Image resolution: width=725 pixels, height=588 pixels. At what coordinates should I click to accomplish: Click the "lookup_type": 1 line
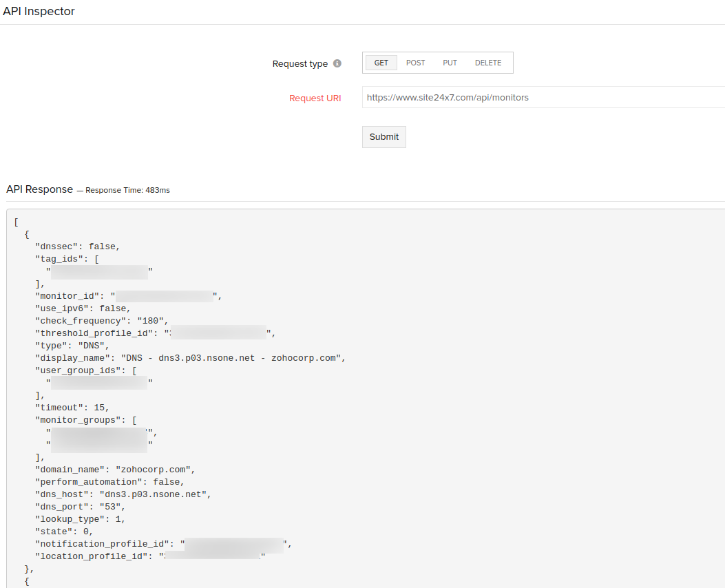[x=81, y=520]
